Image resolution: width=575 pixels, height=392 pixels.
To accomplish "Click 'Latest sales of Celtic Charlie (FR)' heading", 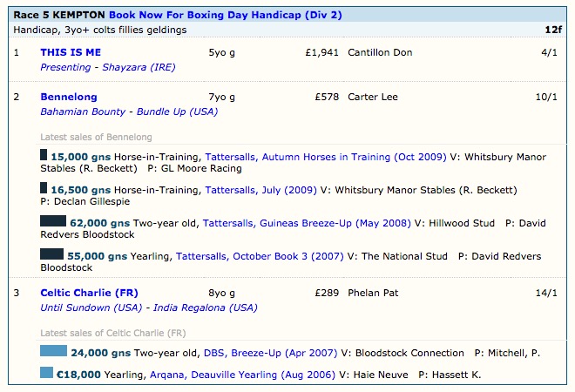I will (x=113, y=333).
